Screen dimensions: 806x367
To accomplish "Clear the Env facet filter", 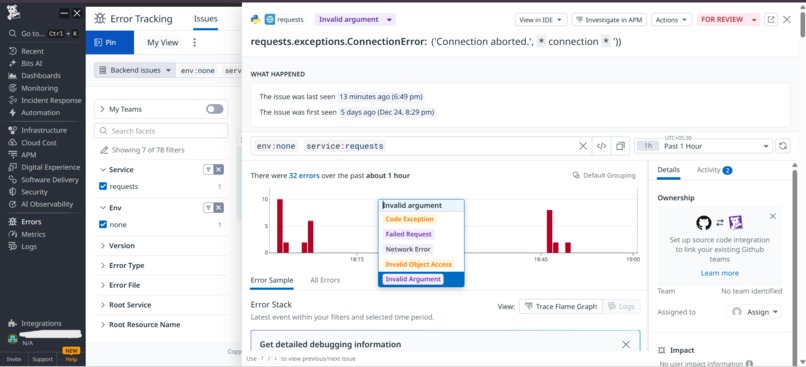I will pyautogui.click(x=219, y=208).
